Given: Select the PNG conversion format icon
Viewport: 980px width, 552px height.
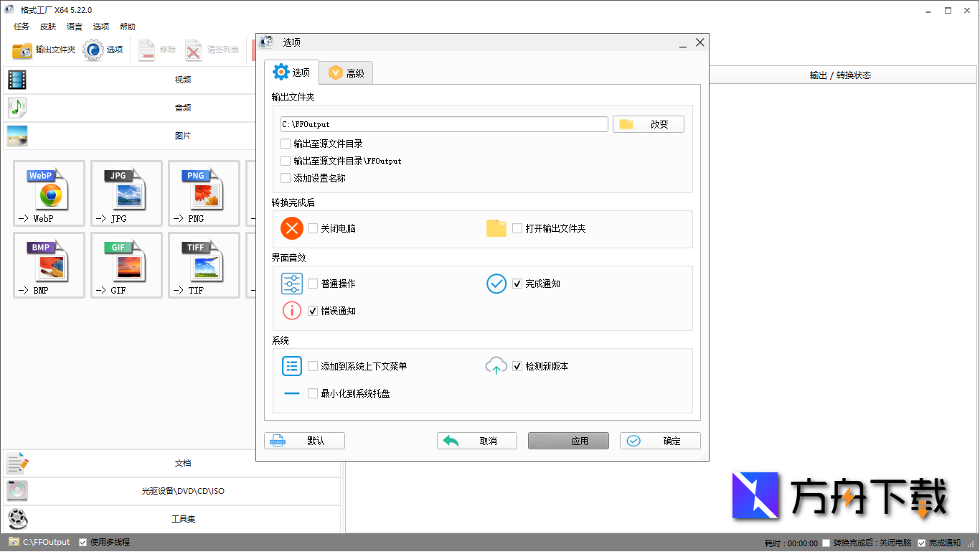Looking at the screenshot, I should coord(204,193).
